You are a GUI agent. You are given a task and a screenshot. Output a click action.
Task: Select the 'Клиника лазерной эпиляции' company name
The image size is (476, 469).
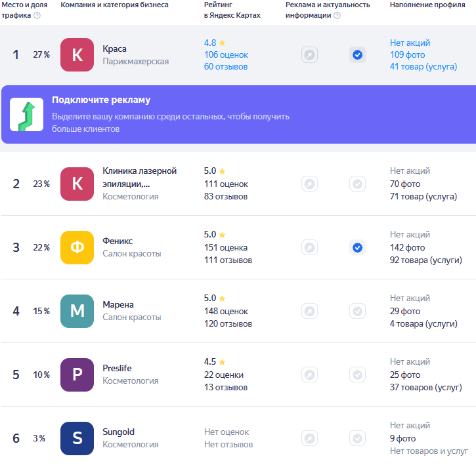(139, 177)
